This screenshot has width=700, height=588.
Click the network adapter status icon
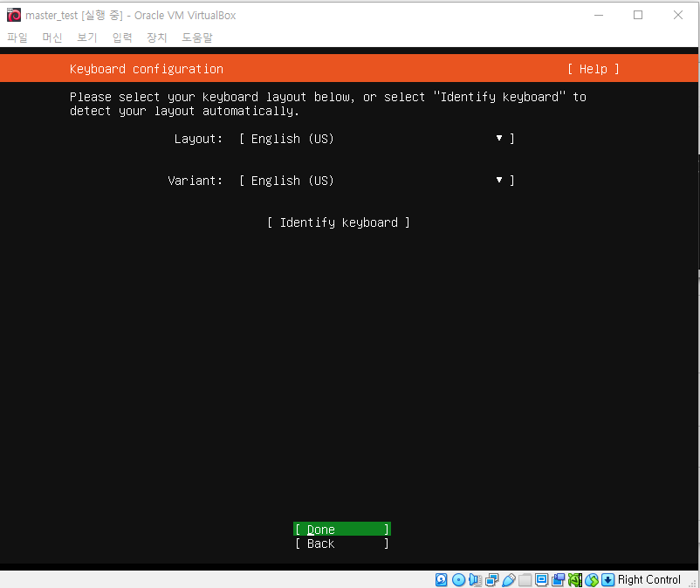click(491, 579)
